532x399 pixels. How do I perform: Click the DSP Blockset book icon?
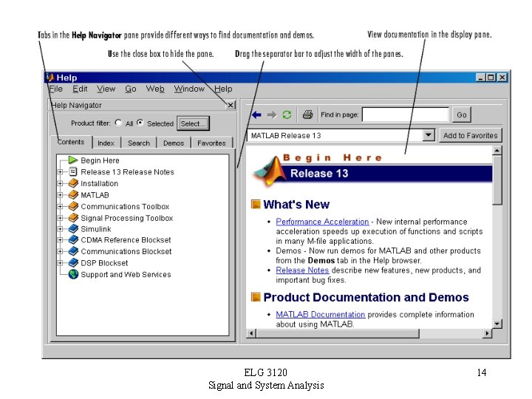[73, 263]
